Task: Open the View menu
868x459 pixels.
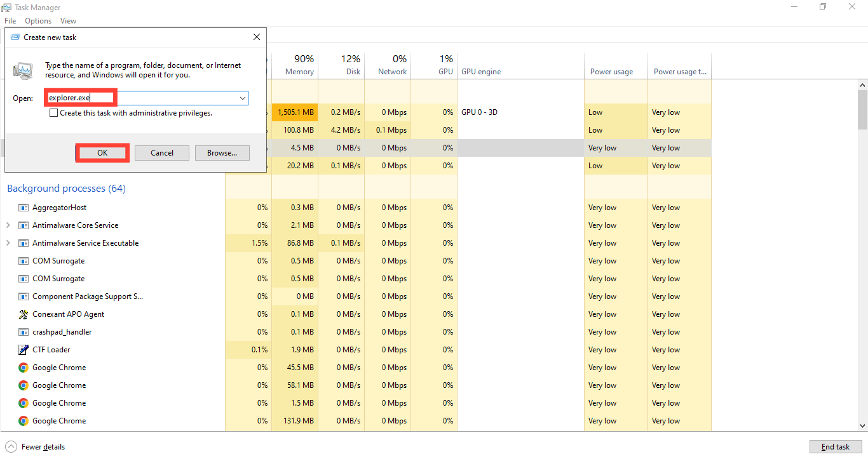Action: [68, 21]
